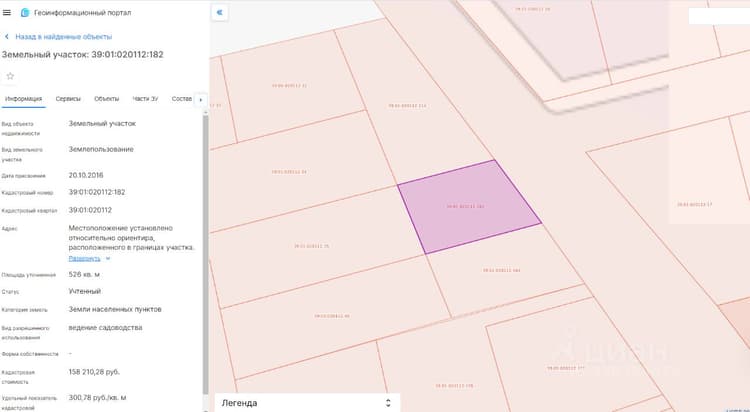Click the date value 20.10.2016
Screen dimensions: 750x412
tap(86, 175)
